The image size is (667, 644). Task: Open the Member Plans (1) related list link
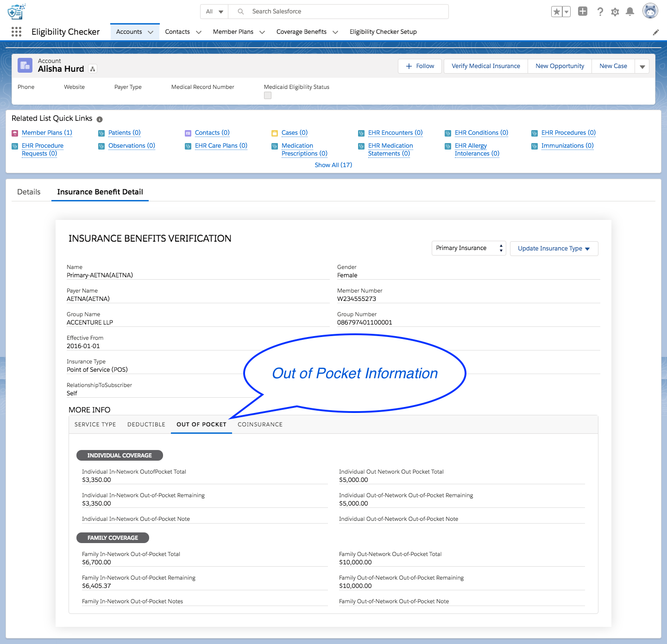click(x=47, y=132)
